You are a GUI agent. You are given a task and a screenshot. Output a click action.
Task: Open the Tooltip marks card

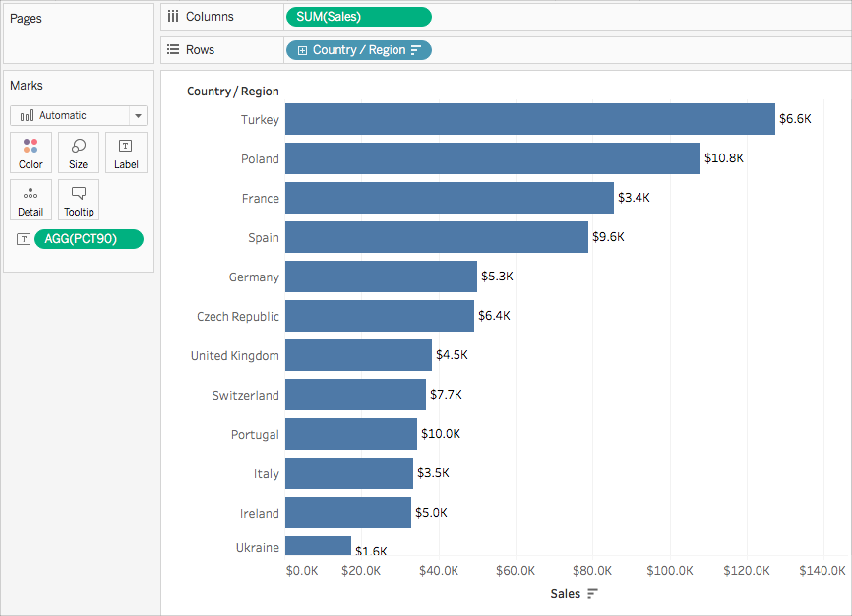tap(79, 200)
